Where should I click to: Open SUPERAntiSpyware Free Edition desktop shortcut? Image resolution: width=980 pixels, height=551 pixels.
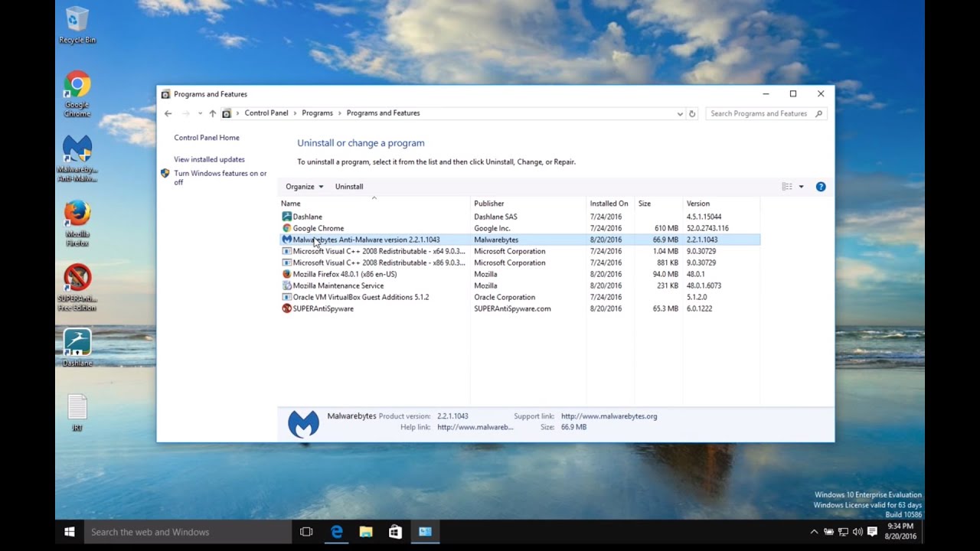[x=77, y=288]
